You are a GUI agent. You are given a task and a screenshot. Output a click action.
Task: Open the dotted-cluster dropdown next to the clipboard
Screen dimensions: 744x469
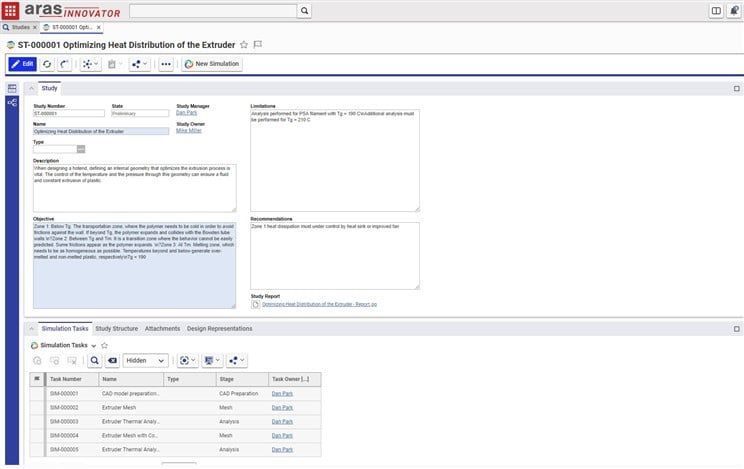(x=90, y=64)
